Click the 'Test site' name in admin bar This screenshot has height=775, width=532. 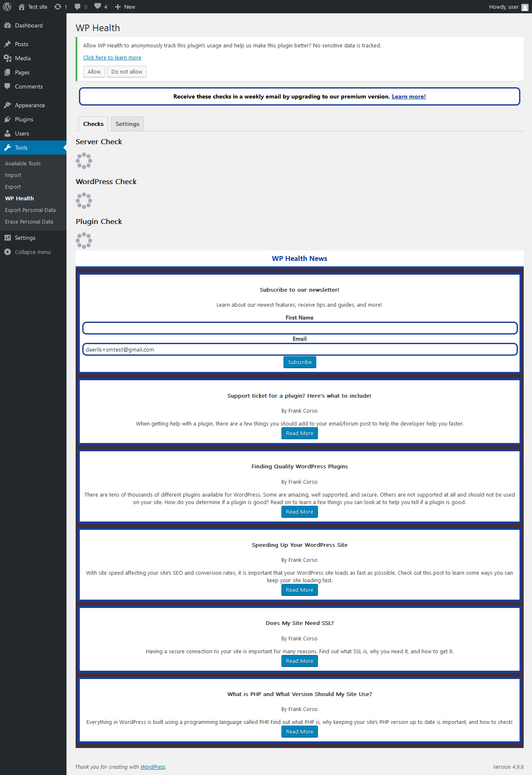tap(38, 7)
